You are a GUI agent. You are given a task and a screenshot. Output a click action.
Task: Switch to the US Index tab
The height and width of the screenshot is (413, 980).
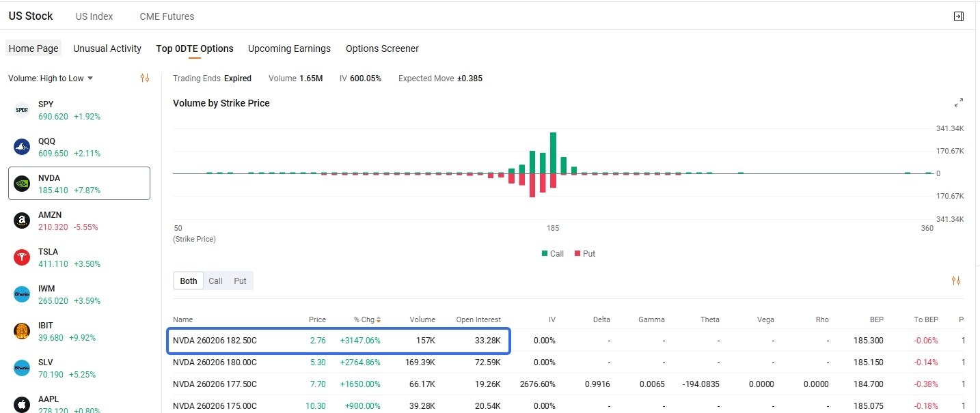[94, 16]
